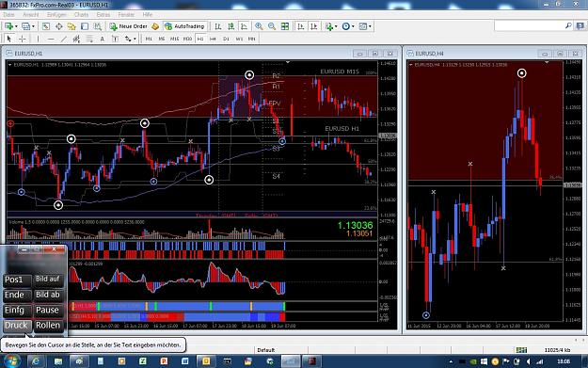
Task: Launch MetaEditor via yellow diamond icon
Action: point(155,26)
